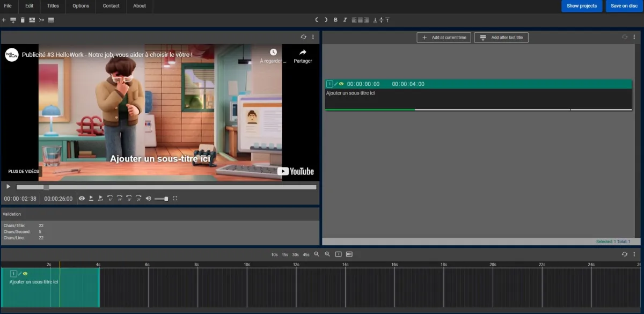644x314 pixels.
Task: Set timeline scale to 15s
Action: click(x=285, y=254)
